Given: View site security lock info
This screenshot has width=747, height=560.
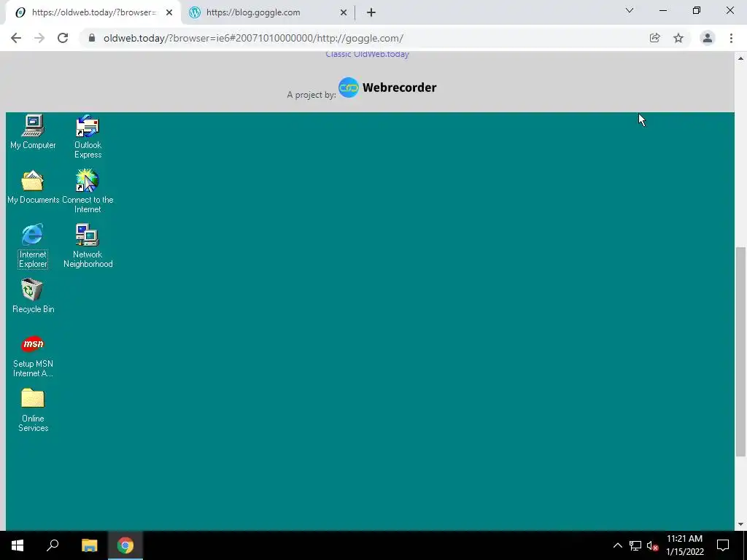Looking at the screenshot, I should pos(92,38).
